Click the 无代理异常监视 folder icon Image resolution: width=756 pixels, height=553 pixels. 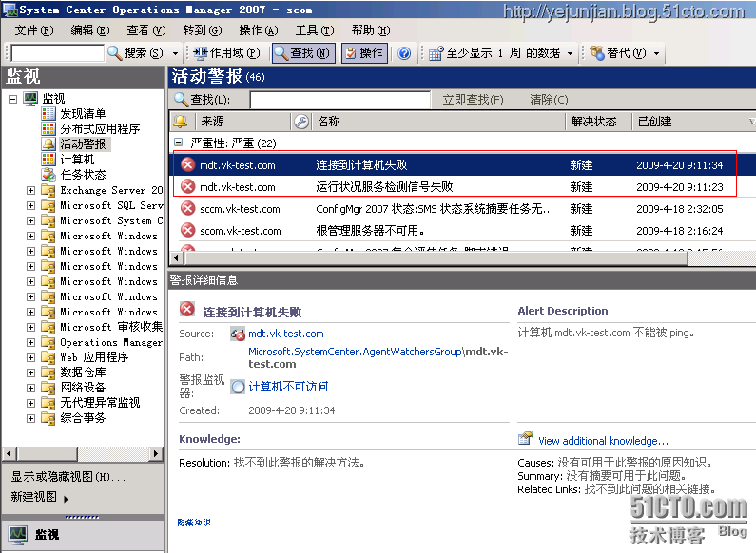tap(48, 403)
